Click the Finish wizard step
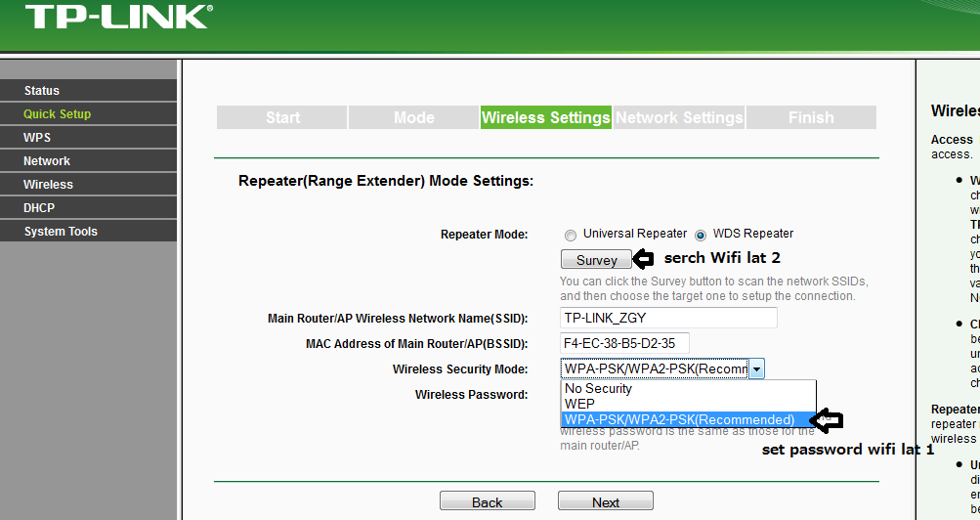 (x=811, y=117)
